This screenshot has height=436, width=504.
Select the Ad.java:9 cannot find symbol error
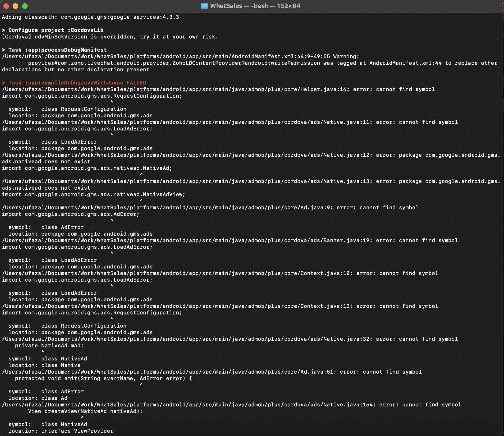[209, 207]
